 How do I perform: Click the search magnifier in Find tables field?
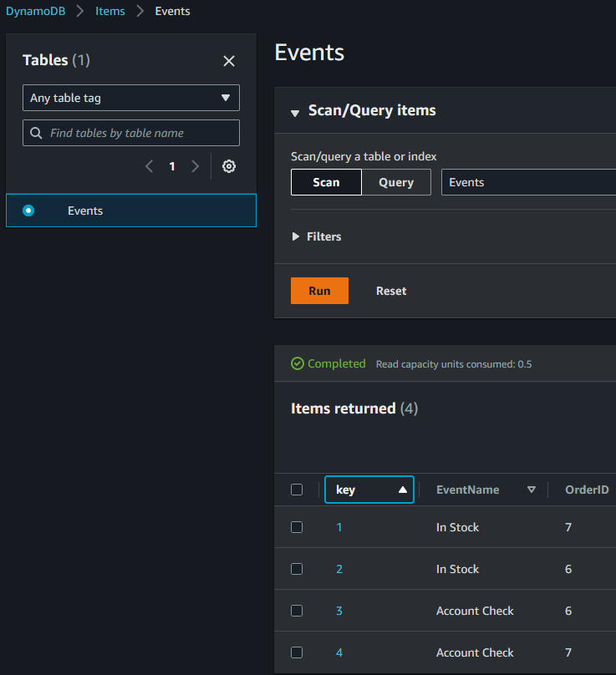click(x=35, y=133)
